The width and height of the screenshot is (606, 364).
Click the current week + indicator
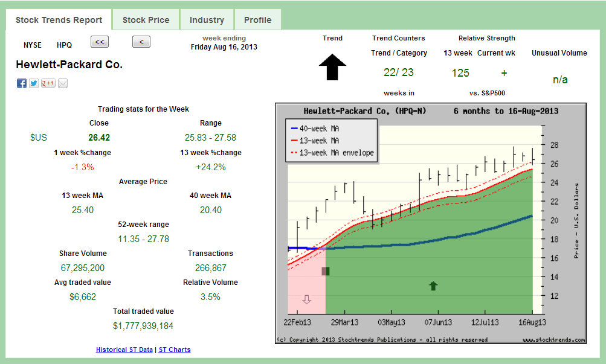504,73
